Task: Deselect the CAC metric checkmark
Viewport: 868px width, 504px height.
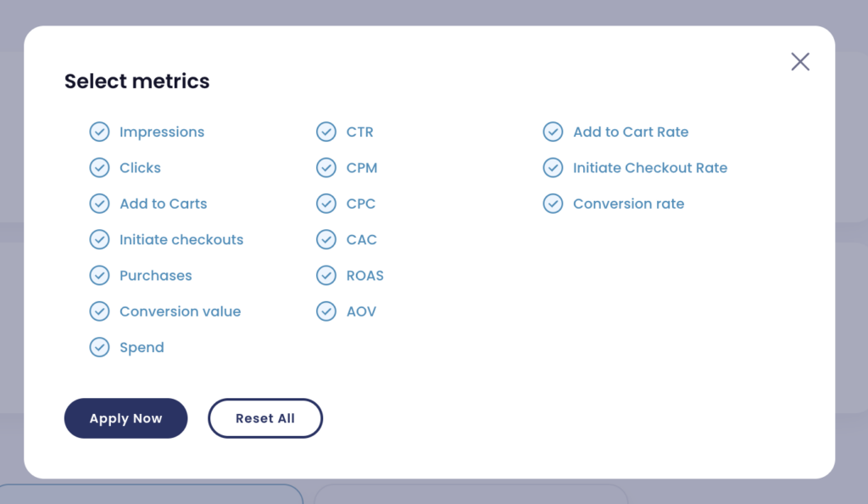Action: click(326, 240)
